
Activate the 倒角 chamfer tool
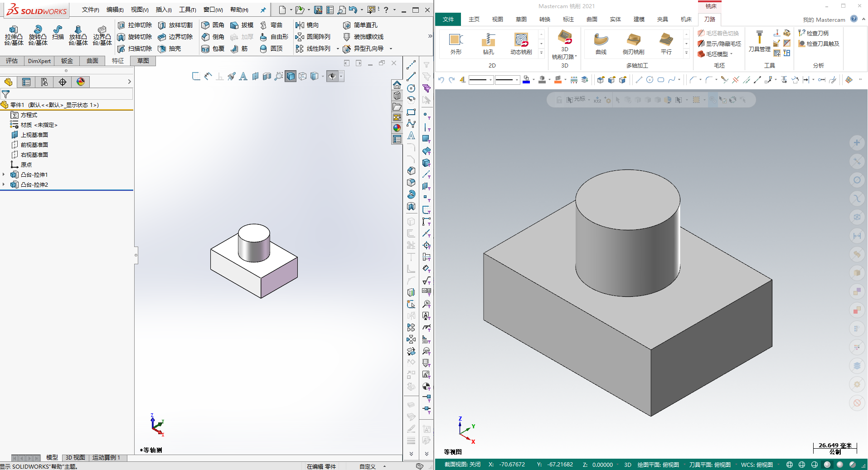(x=213, y=37)
